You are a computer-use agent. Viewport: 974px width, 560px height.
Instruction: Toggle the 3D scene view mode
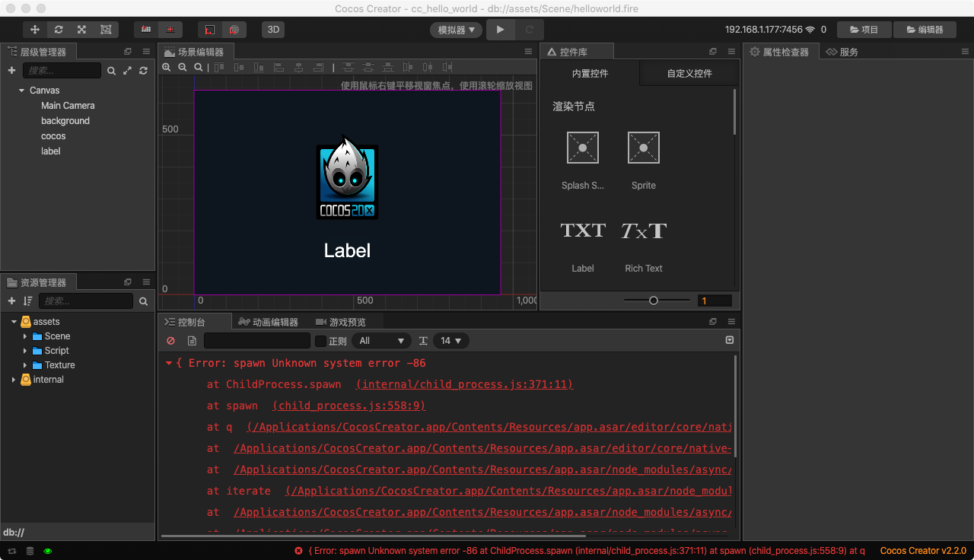pos(273,30)
